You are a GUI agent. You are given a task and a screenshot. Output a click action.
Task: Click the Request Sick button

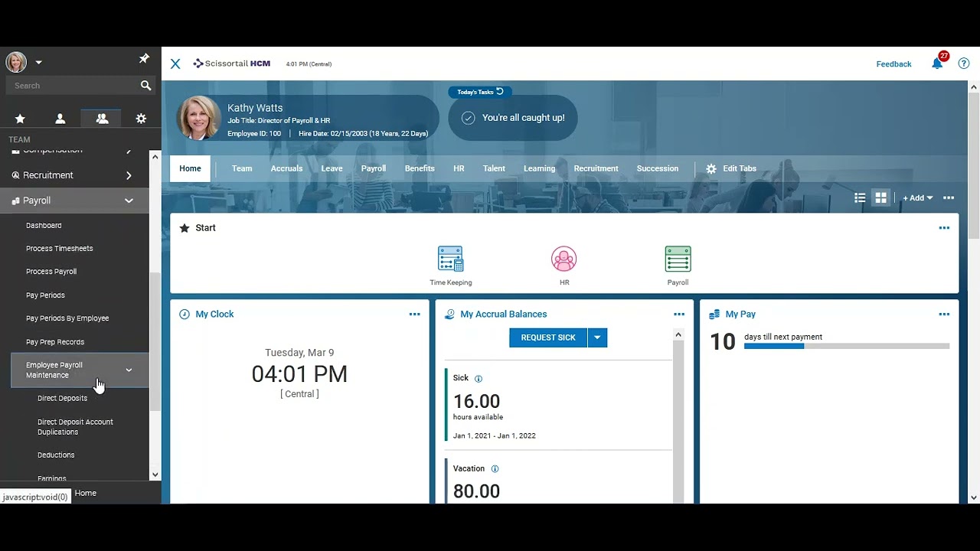(x=548, y=337)
